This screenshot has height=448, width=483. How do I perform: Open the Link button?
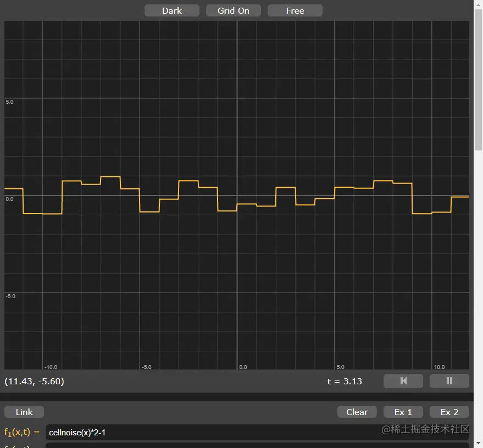[x=24, y=412]
